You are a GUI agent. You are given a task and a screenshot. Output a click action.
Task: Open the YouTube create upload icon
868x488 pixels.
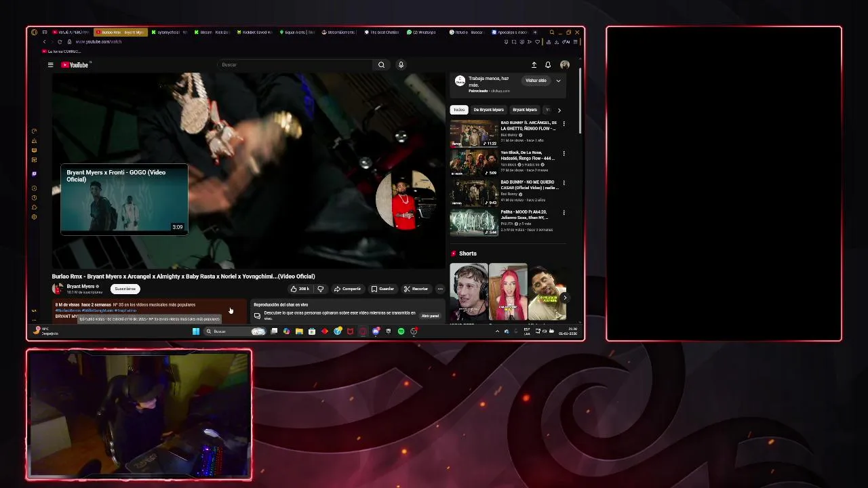[534, 65]
